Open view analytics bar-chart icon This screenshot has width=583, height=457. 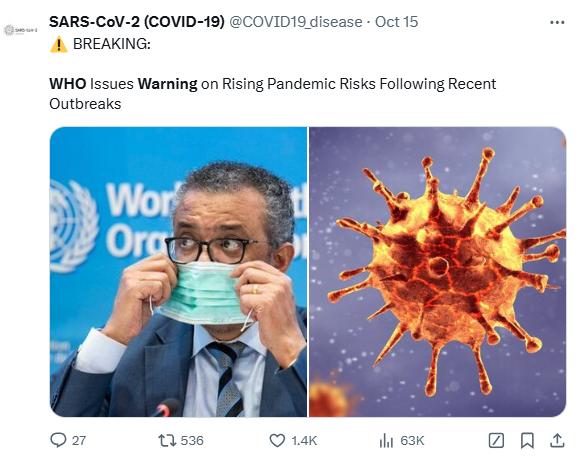pos(386,441)
